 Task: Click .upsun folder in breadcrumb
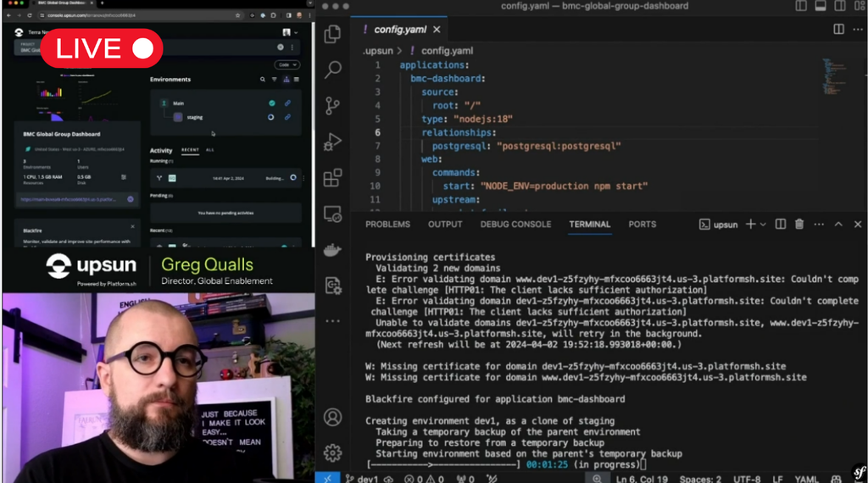(378, 50)
